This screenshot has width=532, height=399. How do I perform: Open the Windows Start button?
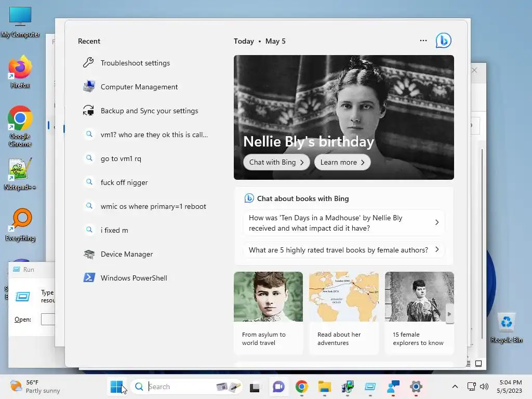click(116, 387)
